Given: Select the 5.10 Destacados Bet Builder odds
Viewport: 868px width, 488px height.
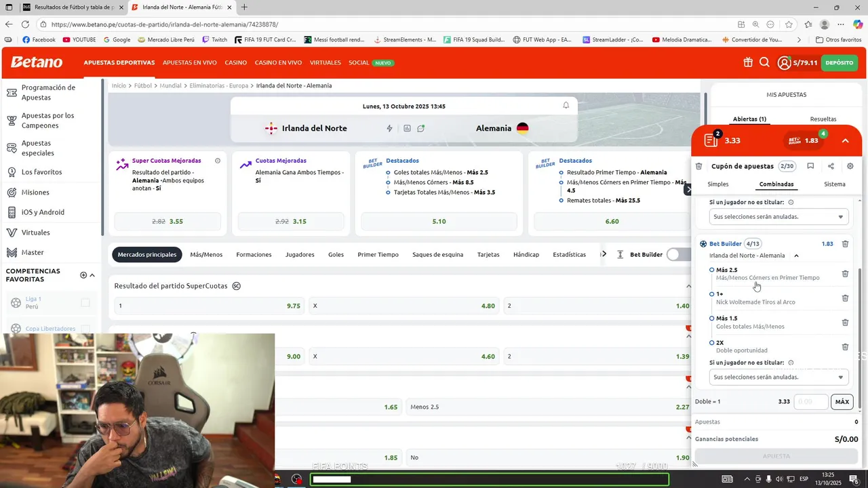Looking at the screenshot, I should (439, 222).
